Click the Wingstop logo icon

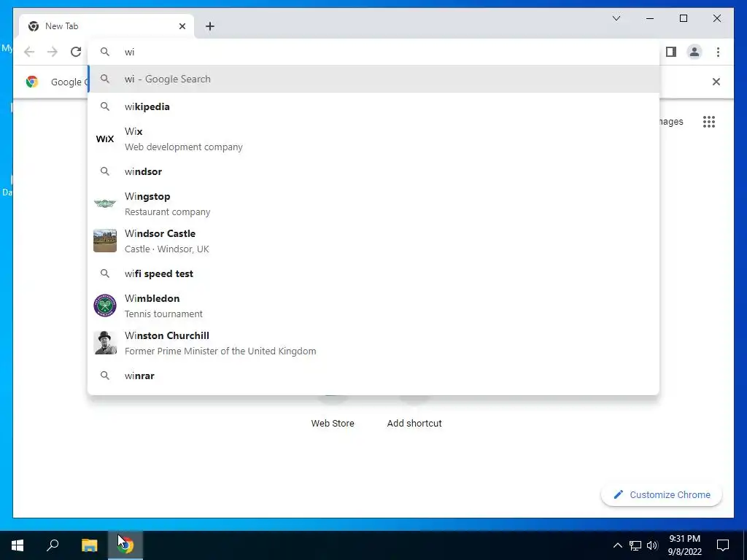(x=105, y=204)
